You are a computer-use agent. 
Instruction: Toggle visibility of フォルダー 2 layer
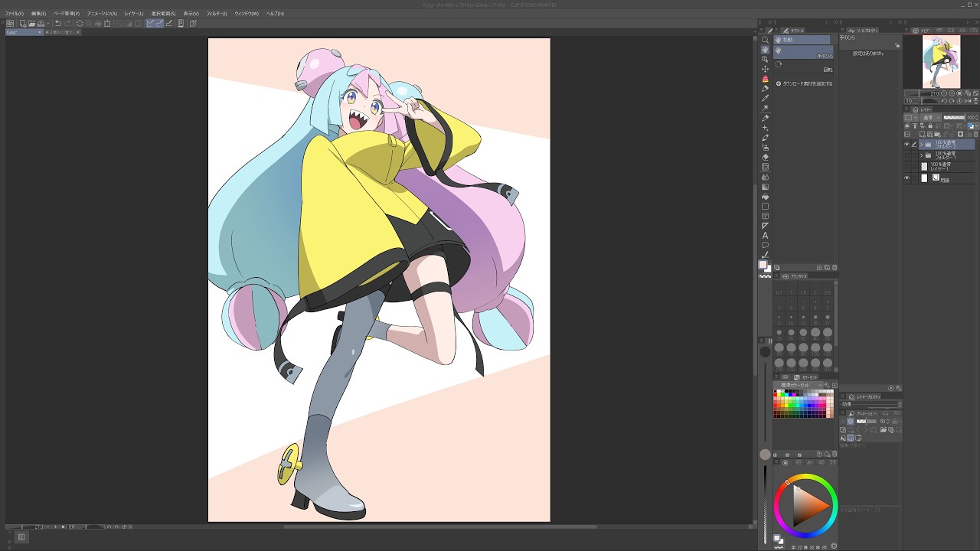click(x=906, y=144)
